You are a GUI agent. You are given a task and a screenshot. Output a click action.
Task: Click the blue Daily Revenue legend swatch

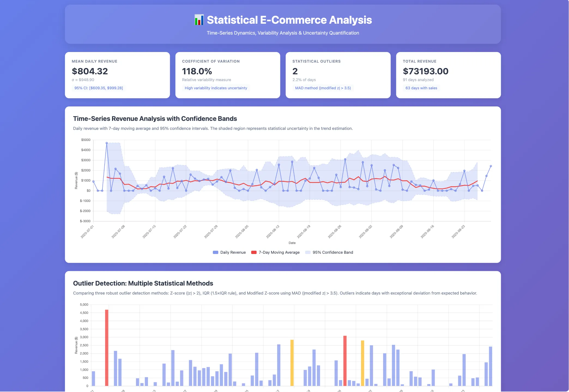pyautogui.click(x=216, y=252)
